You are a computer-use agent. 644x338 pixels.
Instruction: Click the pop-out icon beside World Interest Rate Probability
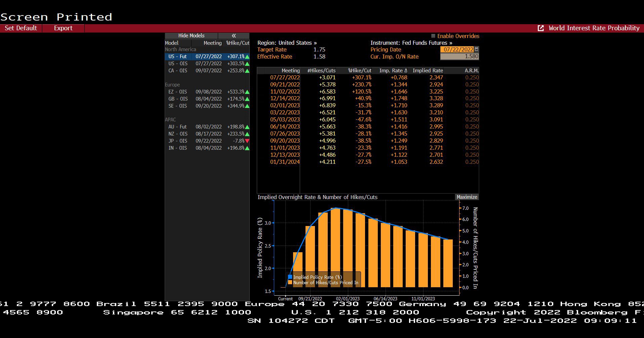pos(540,28)
